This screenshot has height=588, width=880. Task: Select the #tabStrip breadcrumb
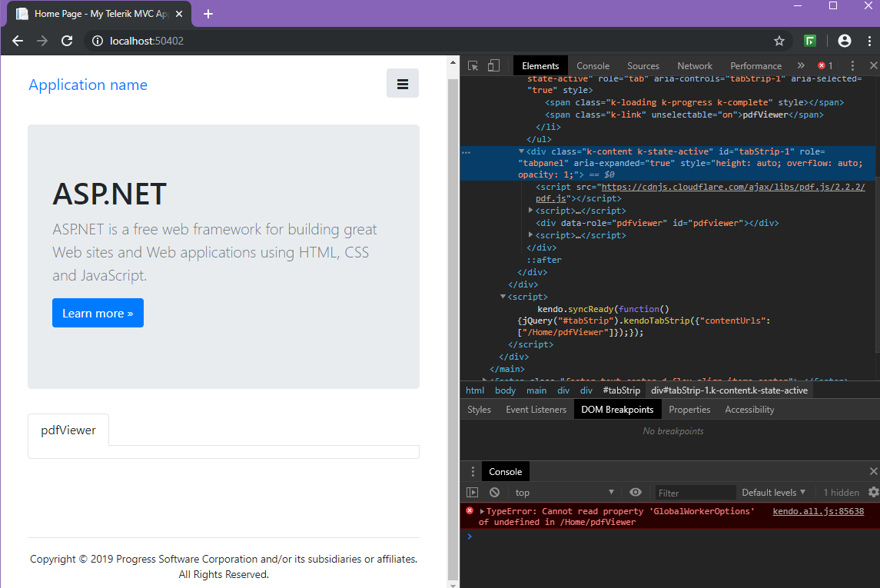coord(621,390)
